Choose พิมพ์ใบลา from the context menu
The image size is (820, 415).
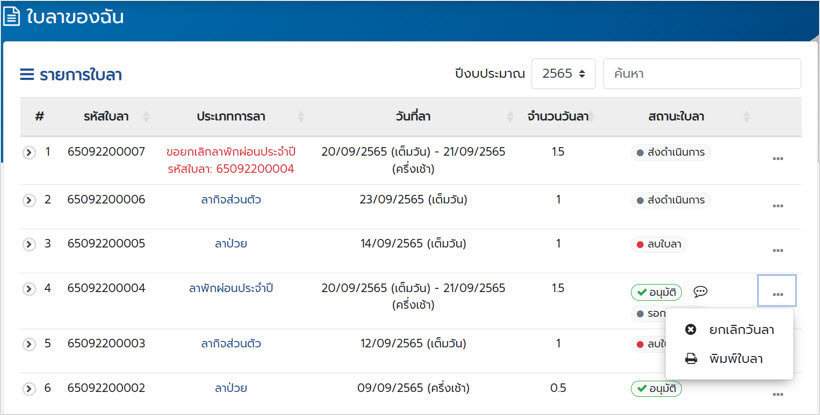click(x=735, y=359)
